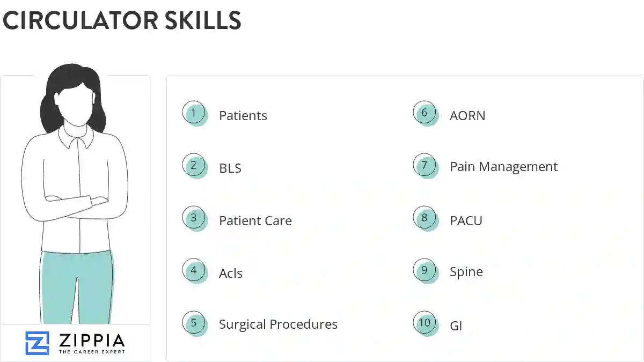
Task: Open the Patient Care skill
Action: click(255, 221)
